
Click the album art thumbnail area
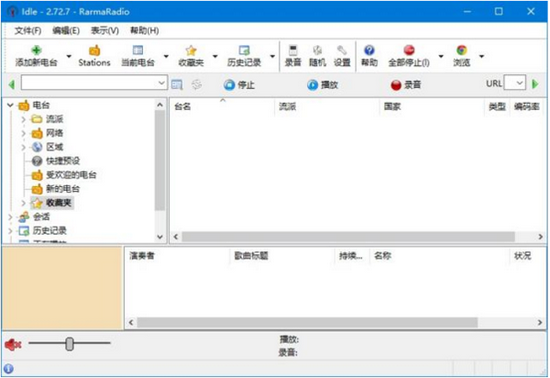tap(62, 288)
